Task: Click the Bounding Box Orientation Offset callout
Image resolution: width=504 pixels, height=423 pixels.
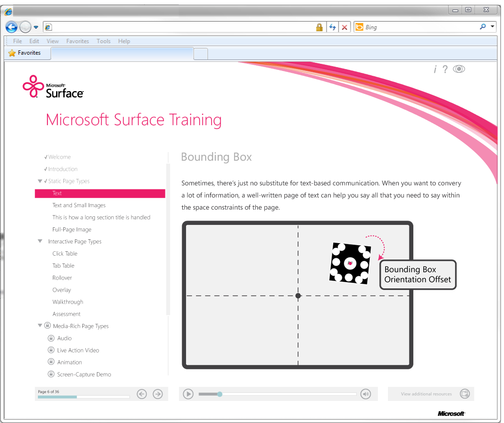Action: point(418,275)
